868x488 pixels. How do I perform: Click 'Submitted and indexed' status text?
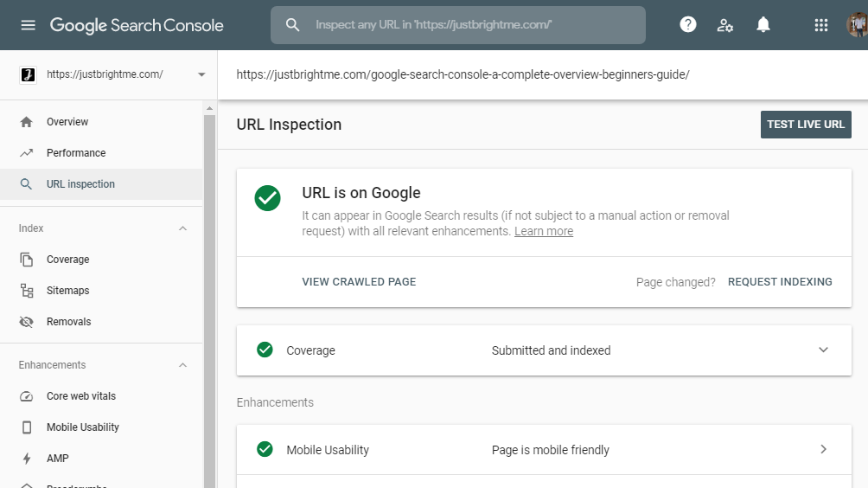coord(551,350)
